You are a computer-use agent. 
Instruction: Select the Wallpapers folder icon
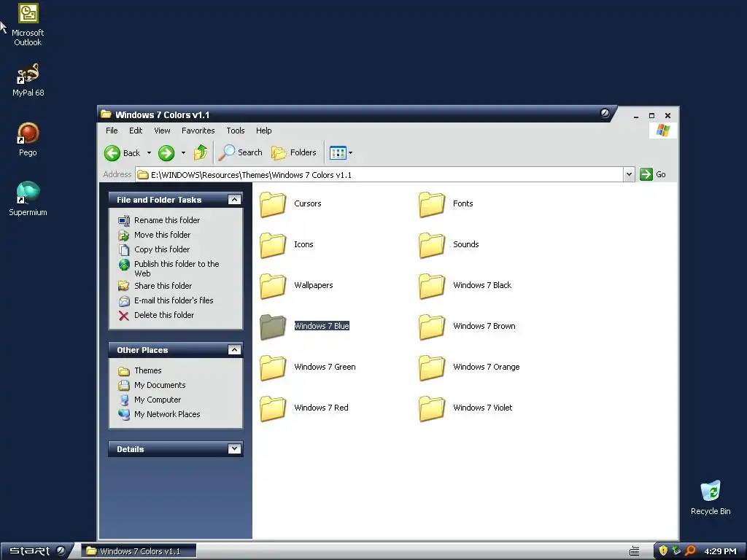point(273,286)
